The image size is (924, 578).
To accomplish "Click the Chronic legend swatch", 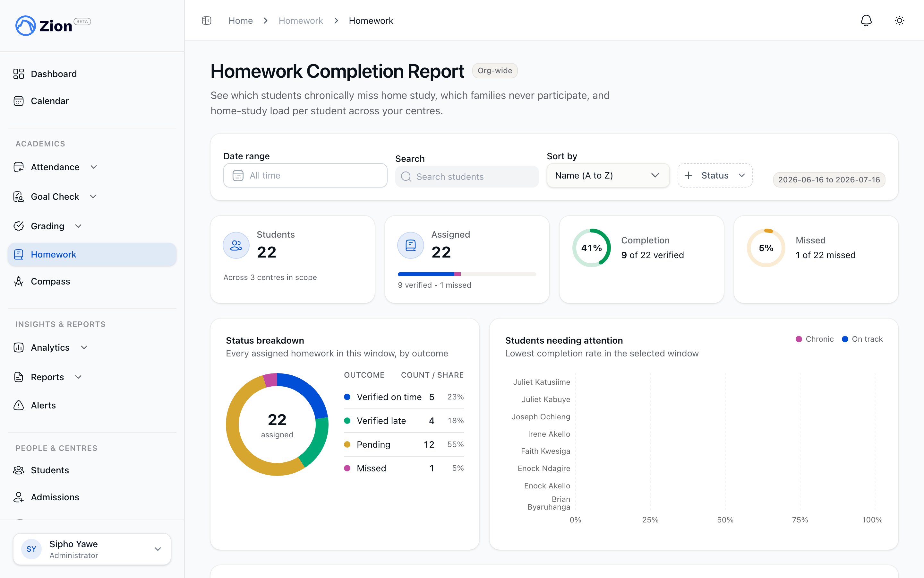I will (x=798, y=339).
